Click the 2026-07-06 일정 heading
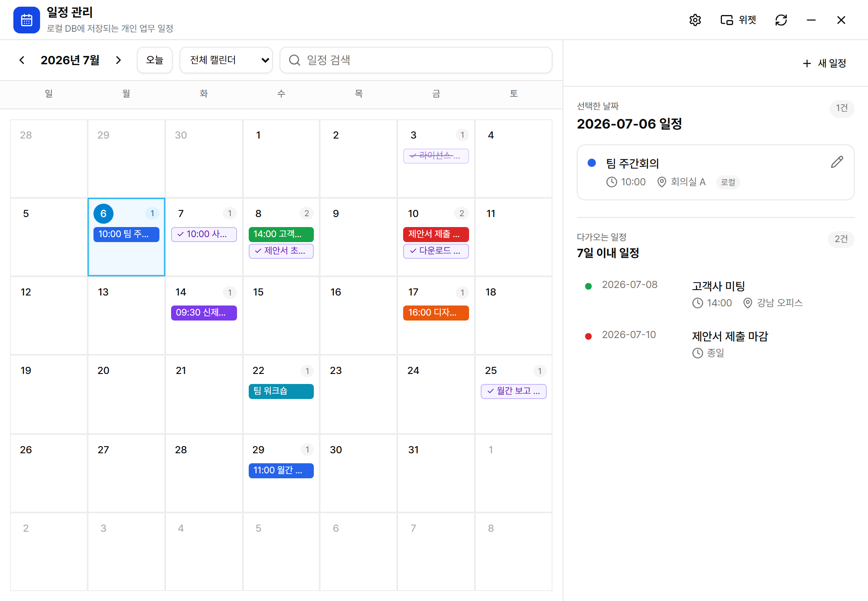868x601 pixels. (629, 124)
